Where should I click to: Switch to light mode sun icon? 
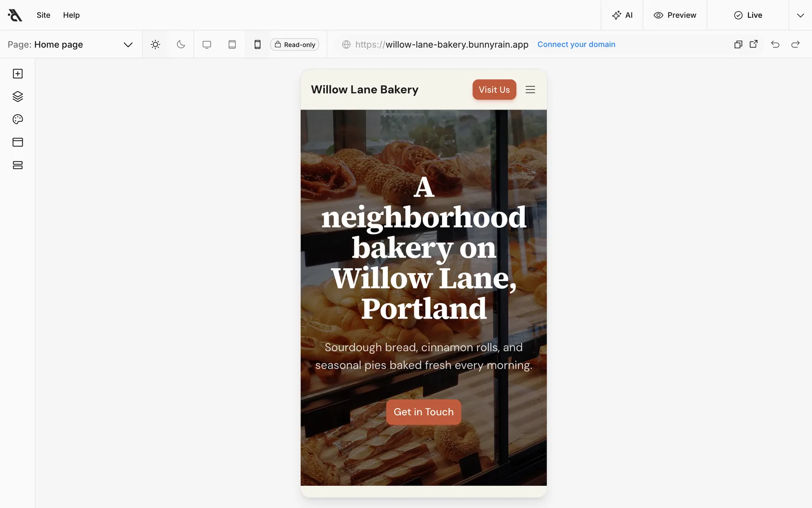pyautogui.click(x=155, y=45)
